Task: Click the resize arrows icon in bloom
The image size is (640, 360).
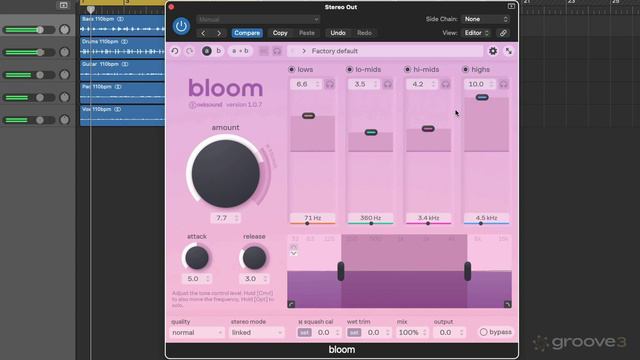Action: pyautogui.click(x=509, y=51)
